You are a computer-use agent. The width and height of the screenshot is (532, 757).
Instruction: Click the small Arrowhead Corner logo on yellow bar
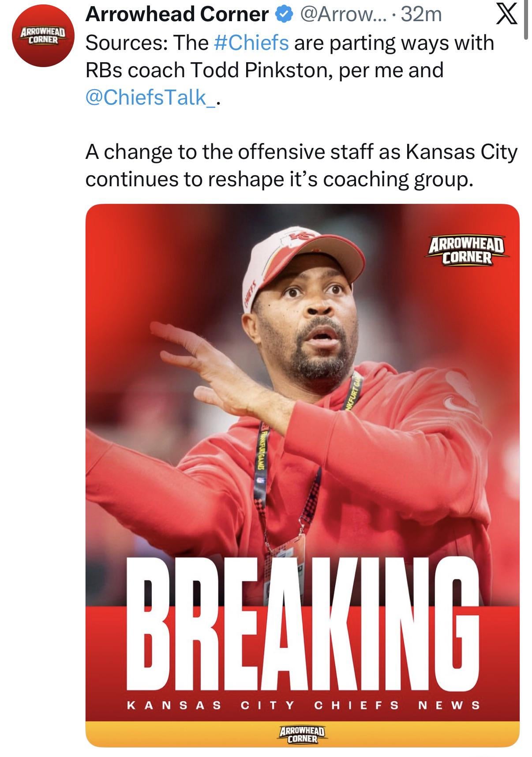point(302,734)
